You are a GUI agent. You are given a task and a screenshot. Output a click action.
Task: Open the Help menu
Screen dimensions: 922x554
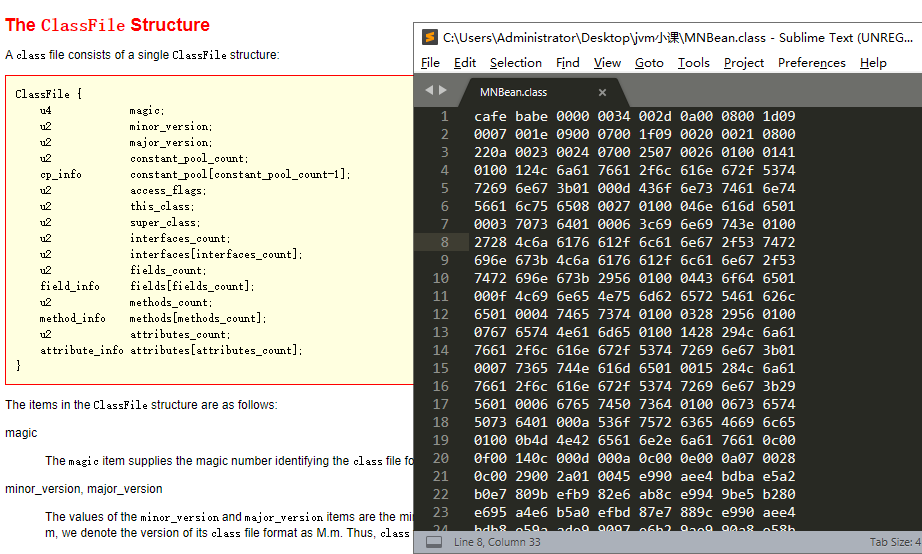[x=873, y=63]
